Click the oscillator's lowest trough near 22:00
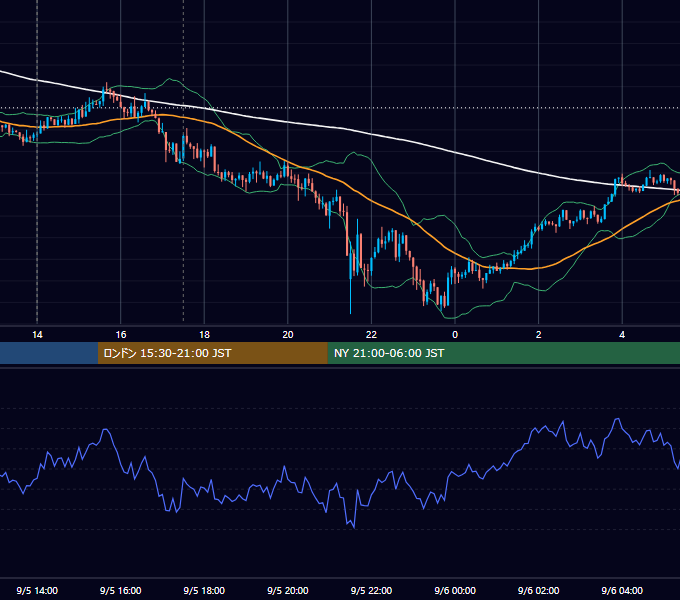 (354, 528)
